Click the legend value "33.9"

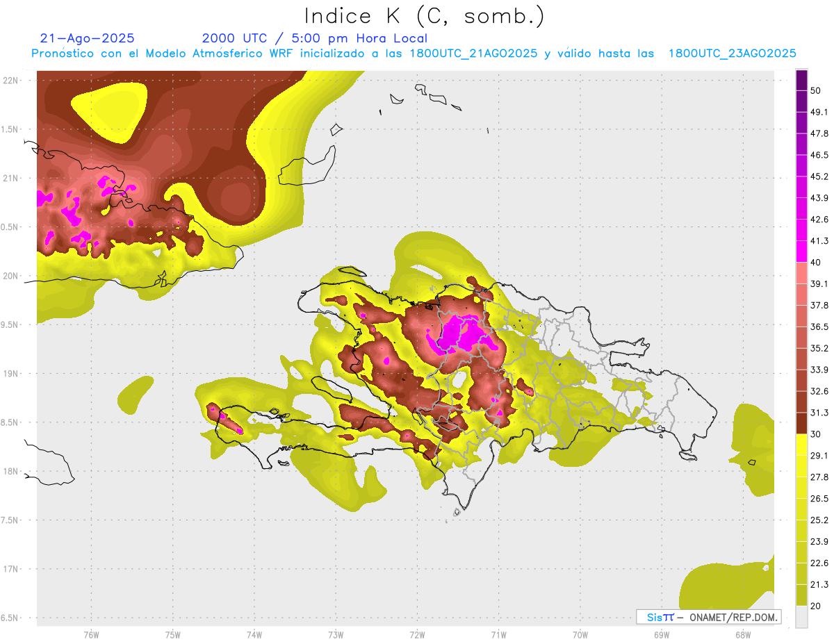coord(819,370)
